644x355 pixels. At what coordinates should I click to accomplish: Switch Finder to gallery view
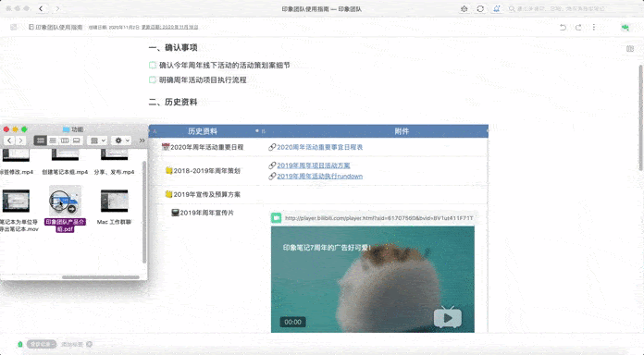click(x=77, y=141)
